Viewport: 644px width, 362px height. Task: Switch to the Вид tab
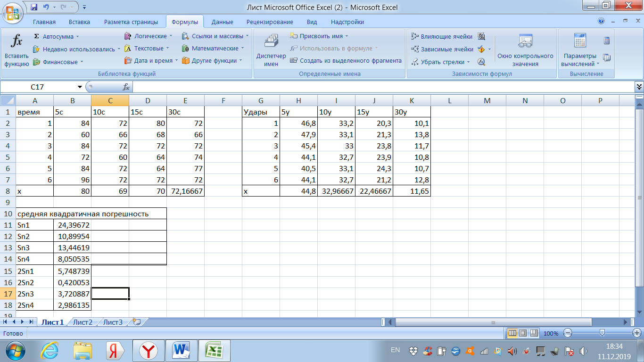coord(312,22)
